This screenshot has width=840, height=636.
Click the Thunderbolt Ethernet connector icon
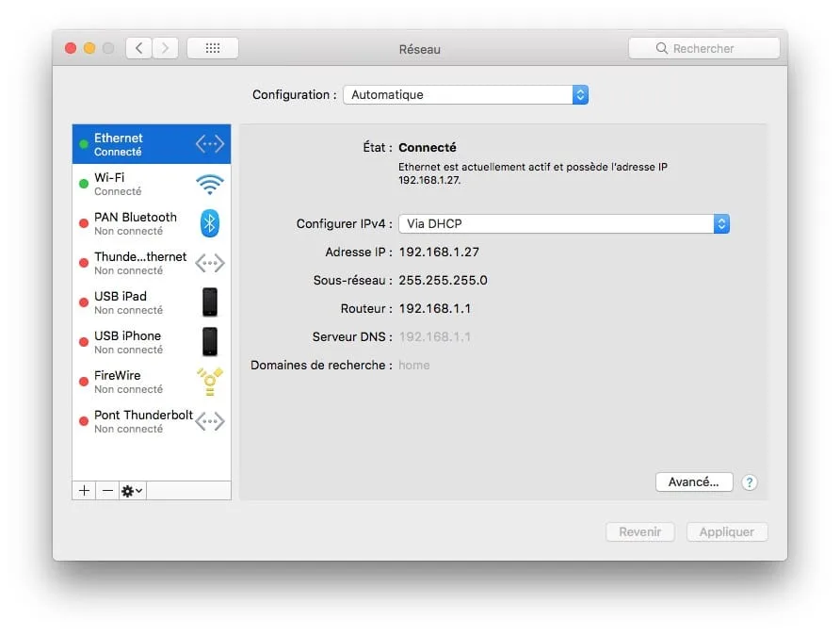pos(209,263)
